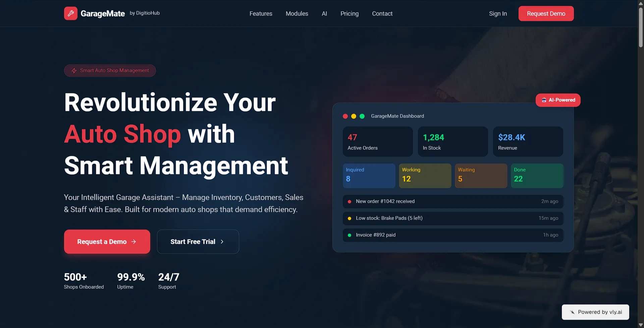Click the Sign In link
This screenshot has width=644, height=328.
(498, 13)
